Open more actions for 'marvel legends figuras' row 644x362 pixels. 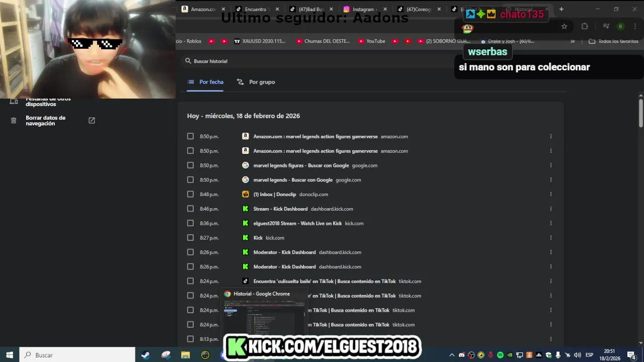pyautogui.click(x=551, y=165)
